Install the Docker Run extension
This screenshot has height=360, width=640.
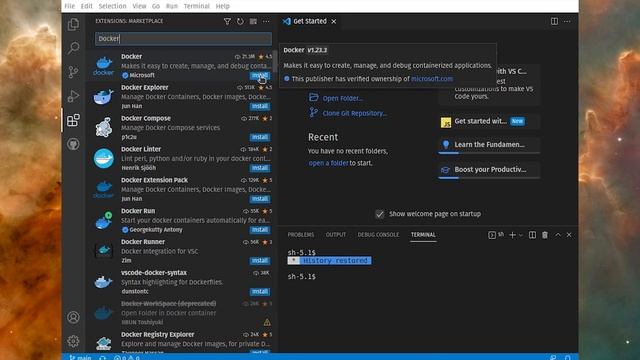[x=260, y=230]
